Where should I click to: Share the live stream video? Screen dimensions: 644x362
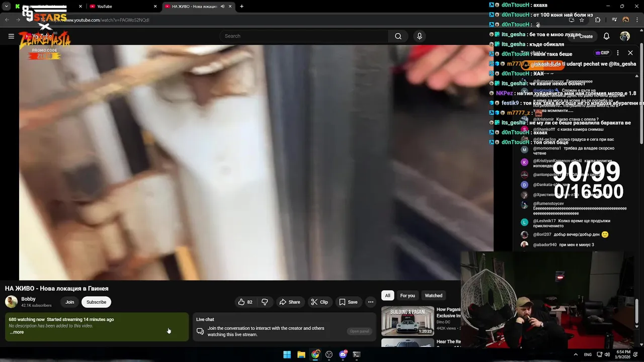coord(290,302)
